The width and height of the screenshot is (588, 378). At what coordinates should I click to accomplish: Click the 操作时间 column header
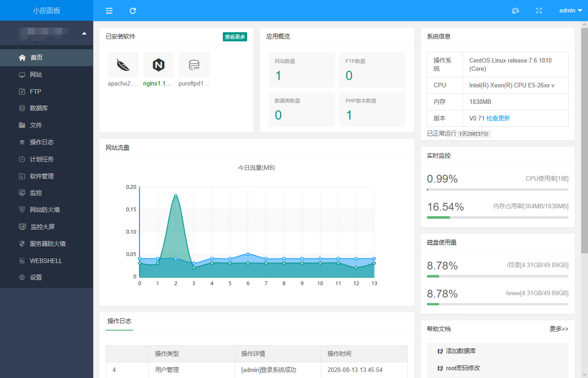pos(364,354)
